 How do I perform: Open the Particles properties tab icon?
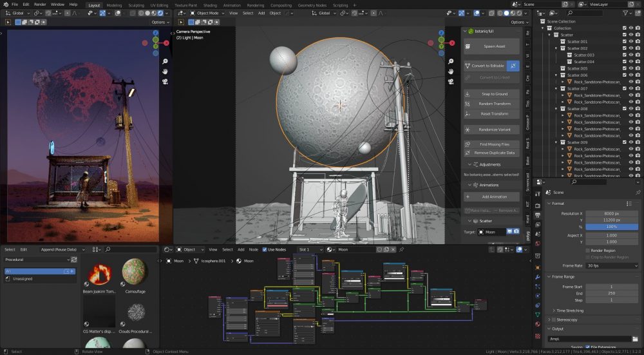(x=538, y=287)
